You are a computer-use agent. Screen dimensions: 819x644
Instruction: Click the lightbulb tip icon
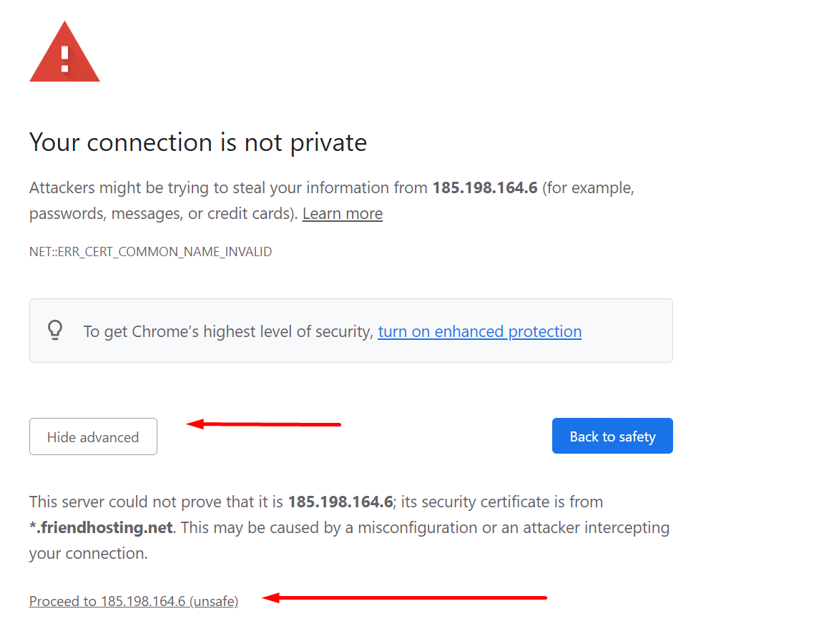click(55, 331)
